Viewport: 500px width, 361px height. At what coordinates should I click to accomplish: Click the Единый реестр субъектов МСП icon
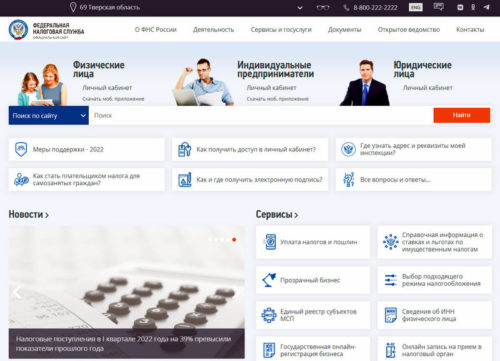(x=269, y=315)
